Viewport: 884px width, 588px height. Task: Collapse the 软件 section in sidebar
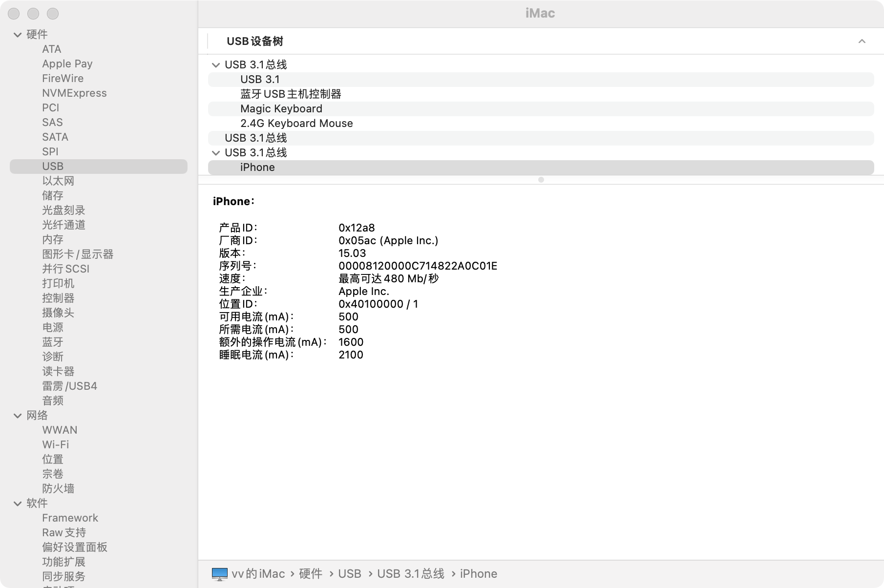[x=18, y=504]
